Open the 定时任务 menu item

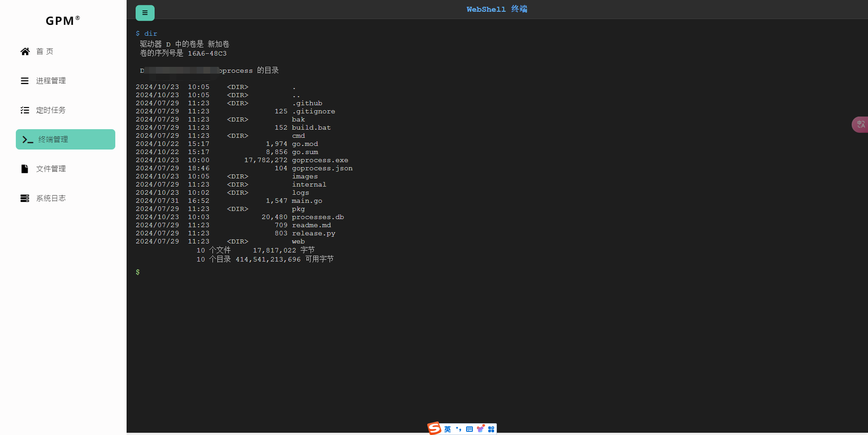(x=66, y=110)
